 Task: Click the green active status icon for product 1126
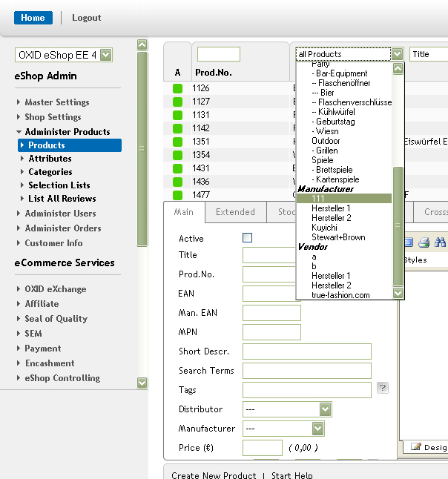click(177, 88)
